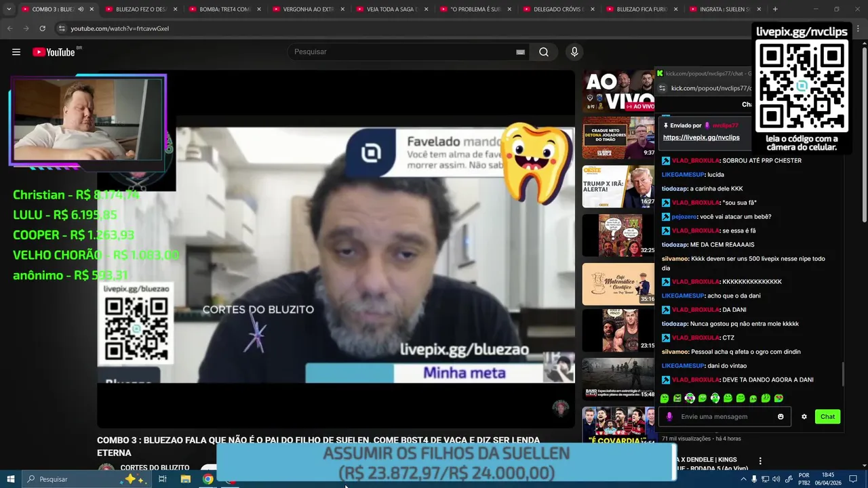Viewport: 868px width, 488px height.
Task: Open the on-screen keyboard icon in the search box
Action: click(520, 52)
